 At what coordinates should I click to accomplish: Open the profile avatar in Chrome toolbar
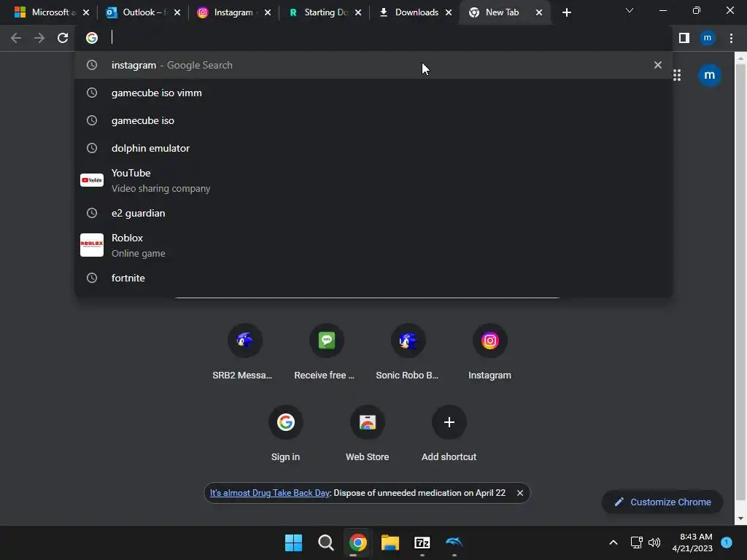[708, 38]
